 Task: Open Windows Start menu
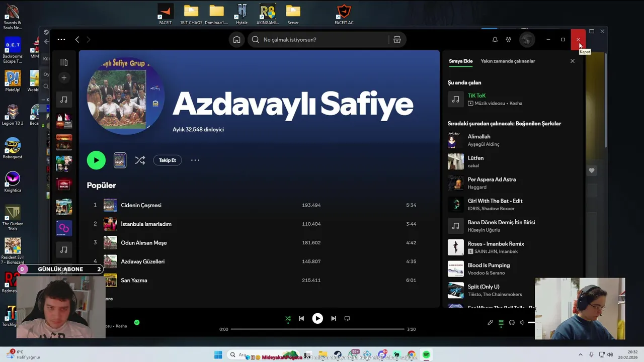click(x=218, y=355)
